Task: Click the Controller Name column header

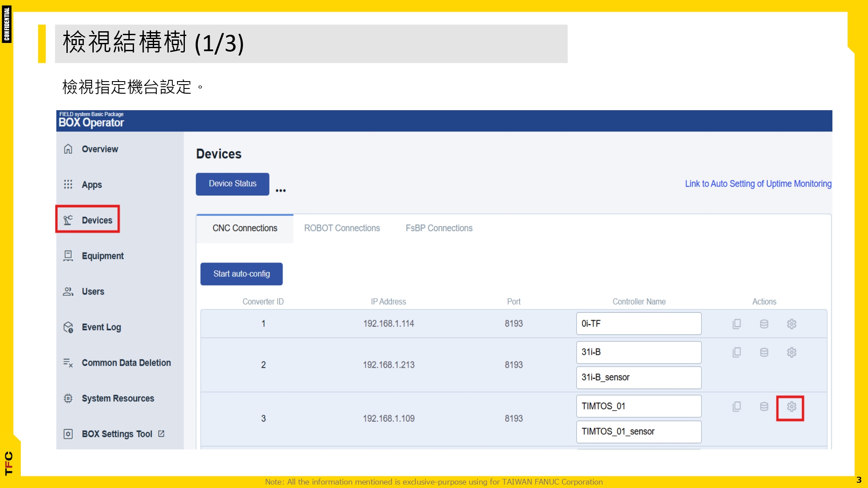Action: (x=639, y=301)
